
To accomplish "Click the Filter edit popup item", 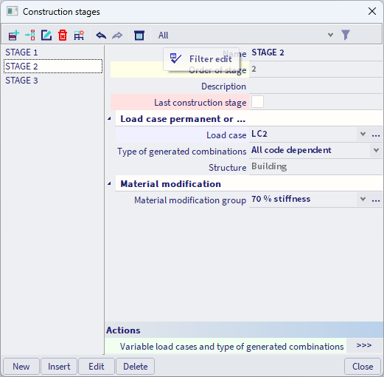I will [x=201, y=59].
